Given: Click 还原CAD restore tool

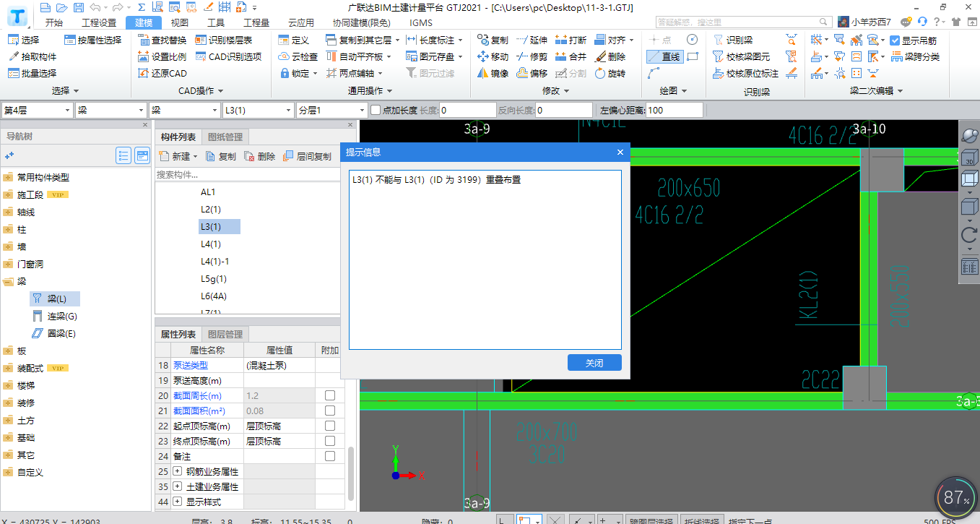Looking at the screenshot, I should point(162,73).
